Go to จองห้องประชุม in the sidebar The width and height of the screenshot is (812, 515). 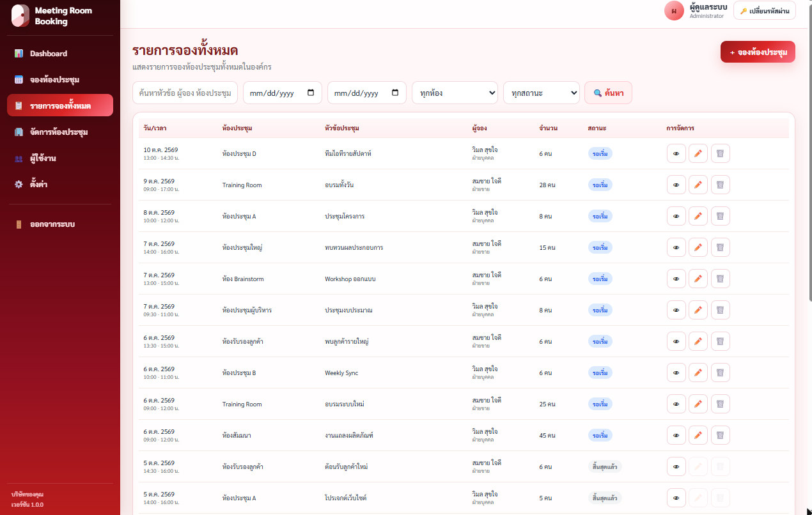coord(60,80)
